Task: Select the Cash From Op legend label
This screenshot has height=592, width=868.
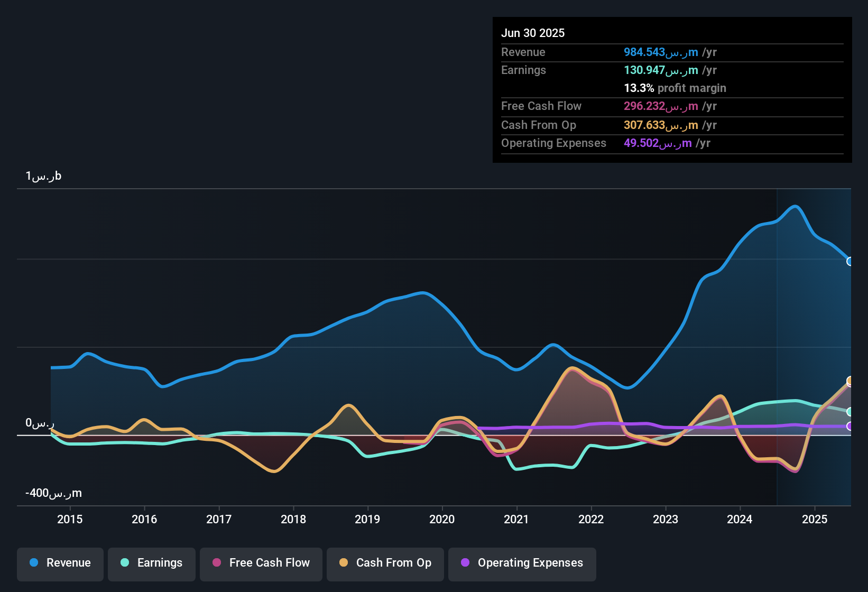Action: pyautogui.click(x=393, y=563)
